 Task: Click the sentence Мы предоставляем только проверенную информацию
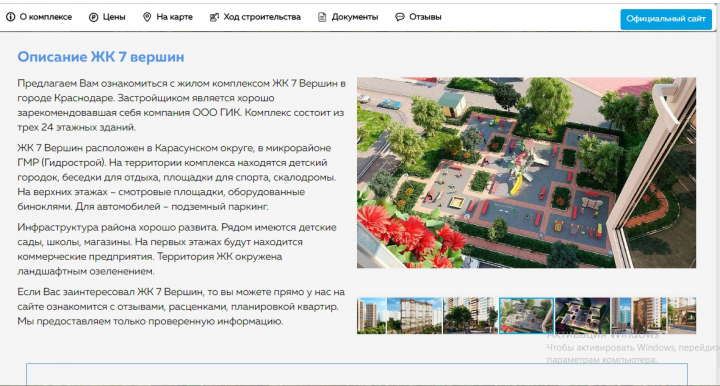[x=150, y=321]
